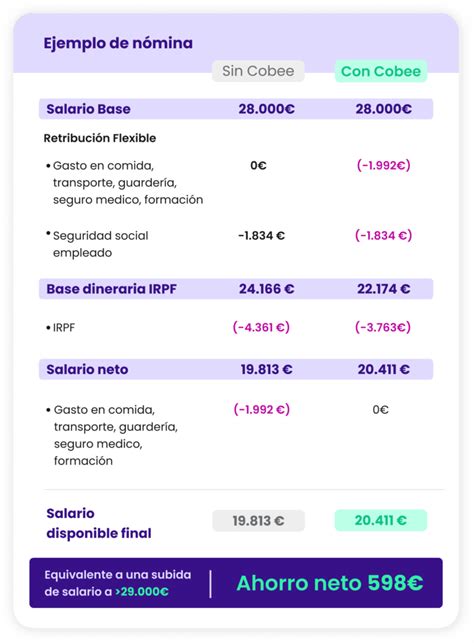Click the >29.000€ salary raise text
Viewport: 474px width, 643px height.
(x=142, y=592)
